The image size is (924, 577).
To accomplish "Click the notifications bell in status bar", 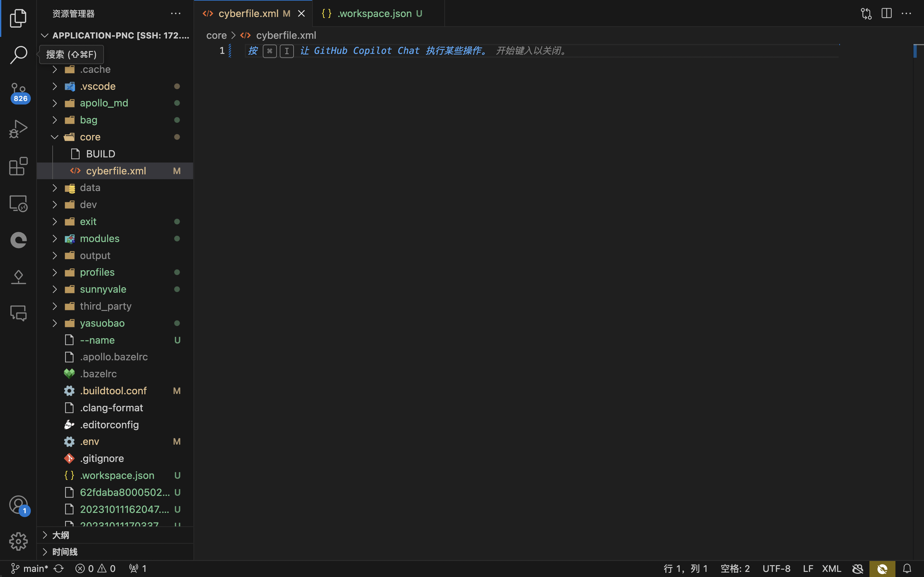I will pyautogui.click(x=907, y=569).
